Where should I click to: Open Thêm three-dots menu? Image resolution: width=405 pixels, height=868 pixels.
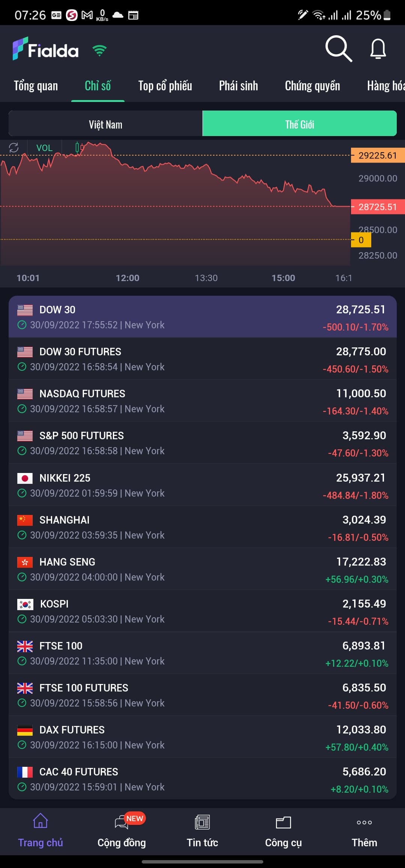(x=364, y=822)
